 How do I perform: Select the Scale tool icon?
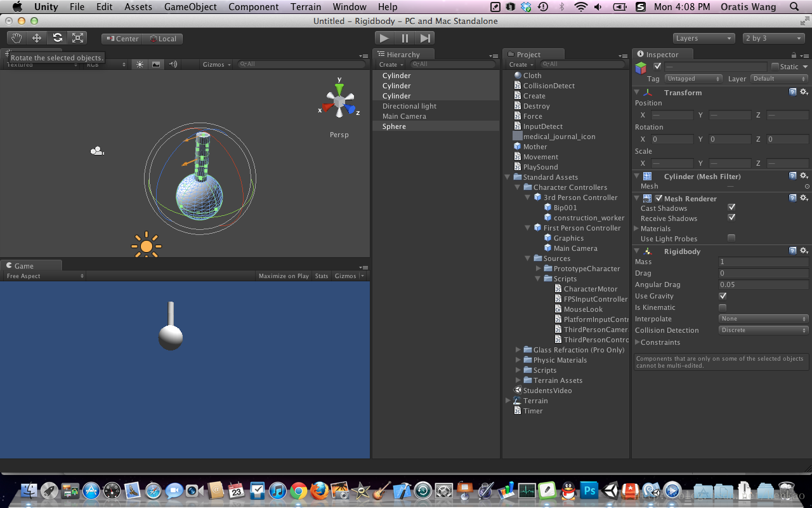(x=77, y=38)
